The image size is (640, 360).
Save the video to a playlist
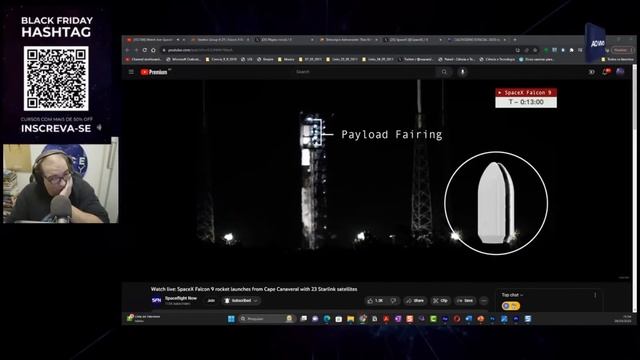point(465,300)
